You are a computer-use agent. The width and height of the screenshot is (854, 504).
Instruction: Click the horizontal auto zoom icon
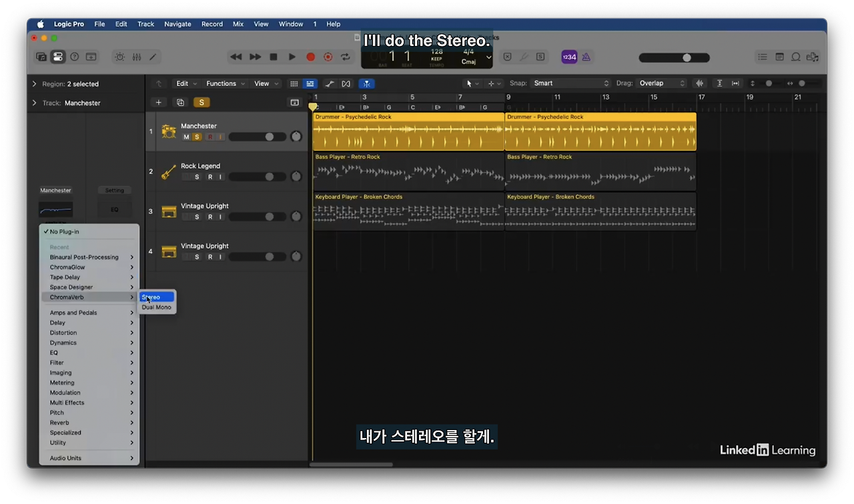point(735,83)
